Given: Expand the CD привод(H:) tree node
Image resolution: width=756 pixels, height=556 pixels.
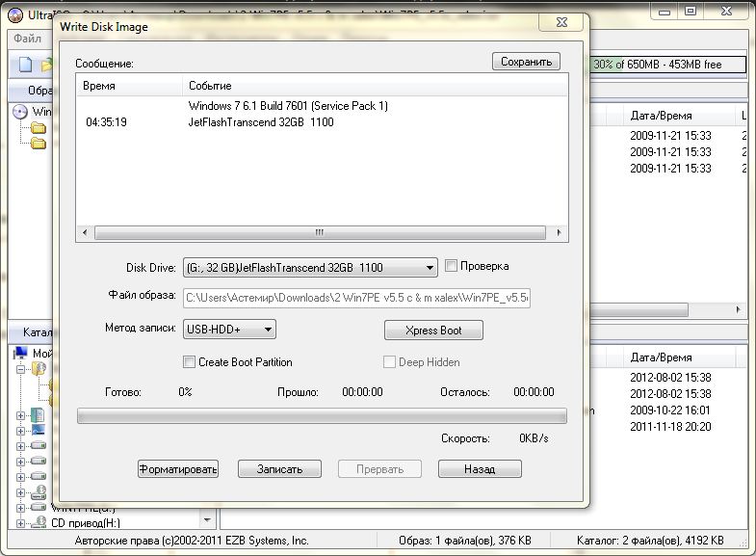Looking at the screenshot, I should pos(20,523).
